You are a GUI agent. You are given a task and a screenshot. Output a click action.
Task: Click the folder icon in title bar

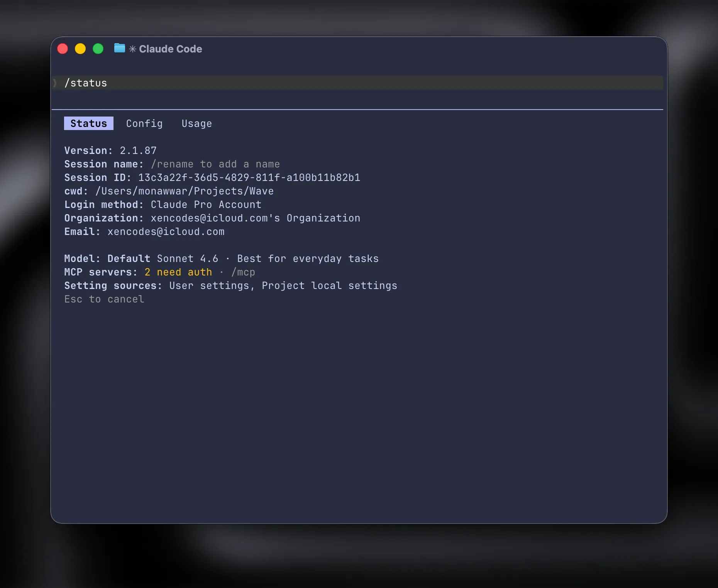(120, 48)
